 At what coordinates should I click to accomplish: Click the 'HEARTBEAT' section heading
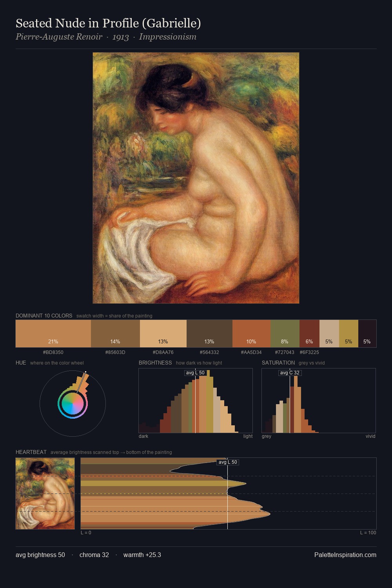coord(31,452)
